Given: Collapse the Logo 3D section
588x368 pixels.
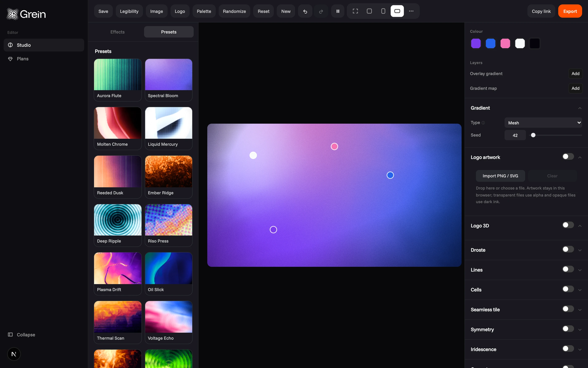Looking at the screenshot, I should [580, 226].
